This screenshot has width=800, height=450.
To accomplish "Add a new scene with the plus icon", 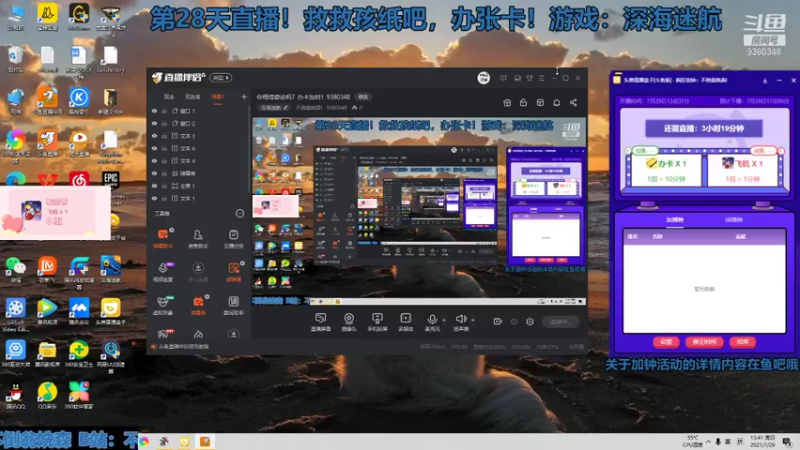I will 244,96.
